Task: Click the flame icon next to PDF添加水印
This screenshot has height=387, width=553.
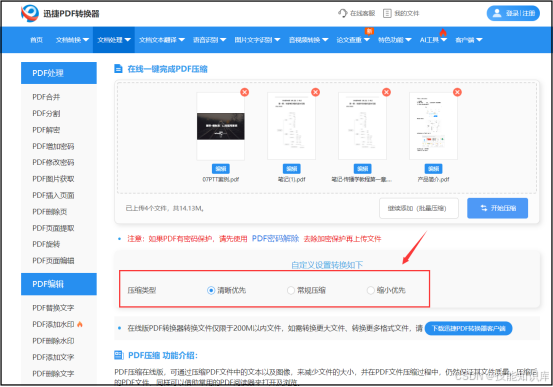Action: point(80,324)
